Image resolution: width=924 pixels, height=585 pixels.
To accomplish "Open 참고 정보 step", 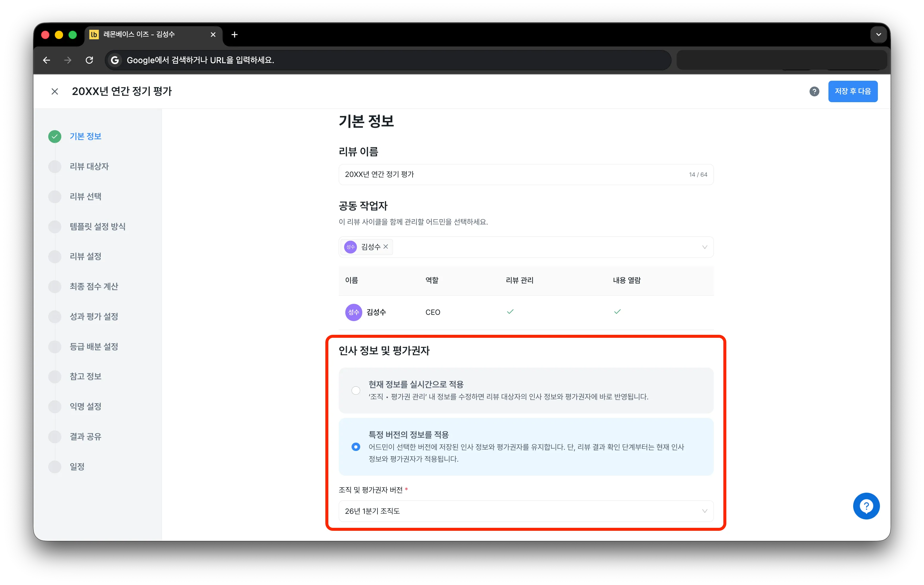I will coord(85,376).
